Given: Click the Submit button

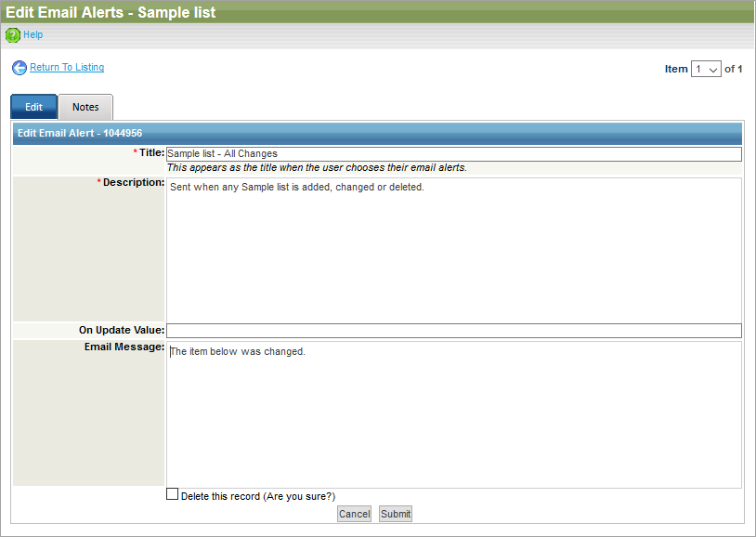Looking at the screenshot, I should (396, 514).
